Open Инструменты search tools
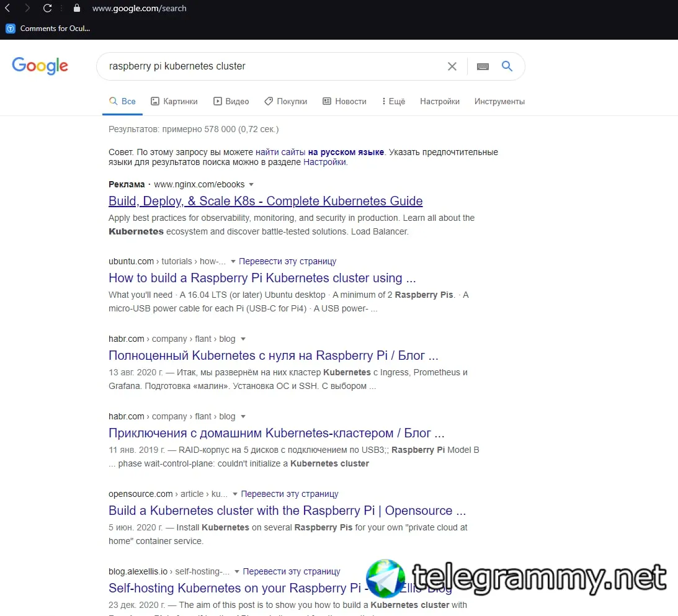This screenshot has height=616, width=678. pyautogui.click(x=499, y=102)
